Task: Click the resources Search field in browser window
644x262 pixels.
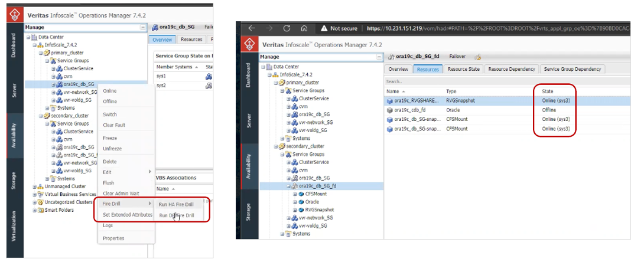Action: [507, 81]
